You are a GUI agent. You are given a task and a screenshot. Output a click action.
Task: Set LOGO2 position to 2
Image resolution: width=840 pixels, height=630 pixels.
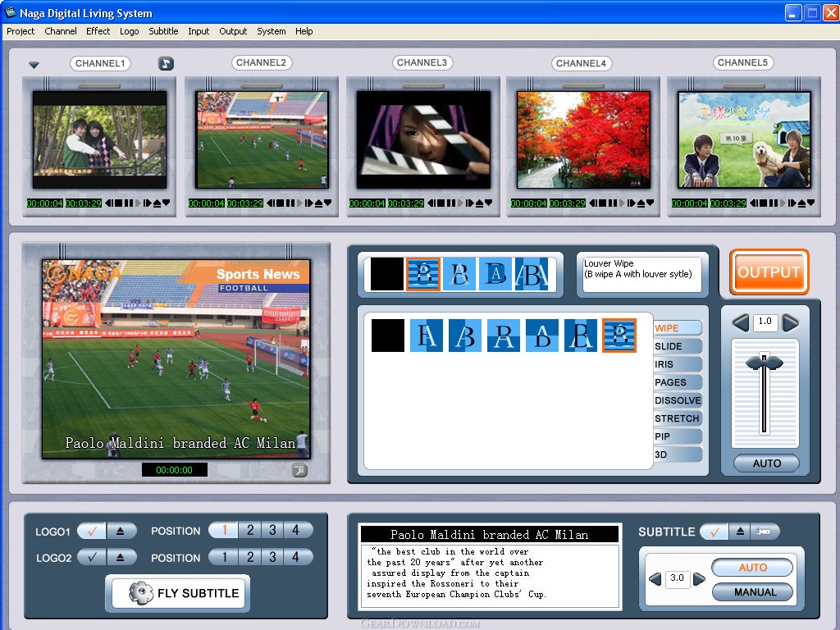249,557
